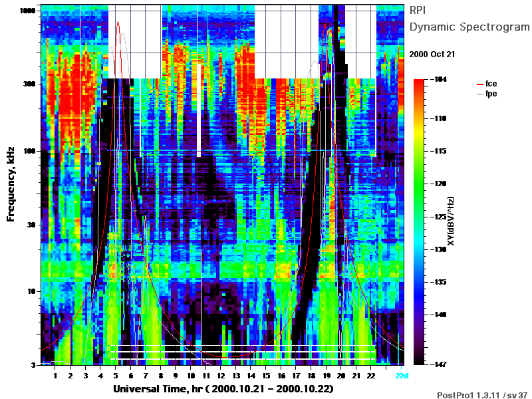Click the XY[dBV/^Hz] color bar unit label
The height and width of the screenshot is (399, 532).
tap(451, 221)
